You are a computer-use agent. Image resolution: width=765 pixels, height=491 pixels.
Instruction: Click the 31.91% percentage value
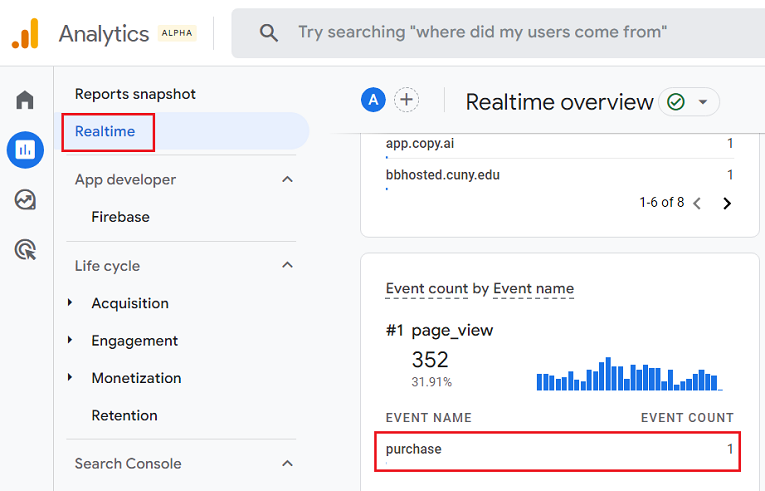431,382
